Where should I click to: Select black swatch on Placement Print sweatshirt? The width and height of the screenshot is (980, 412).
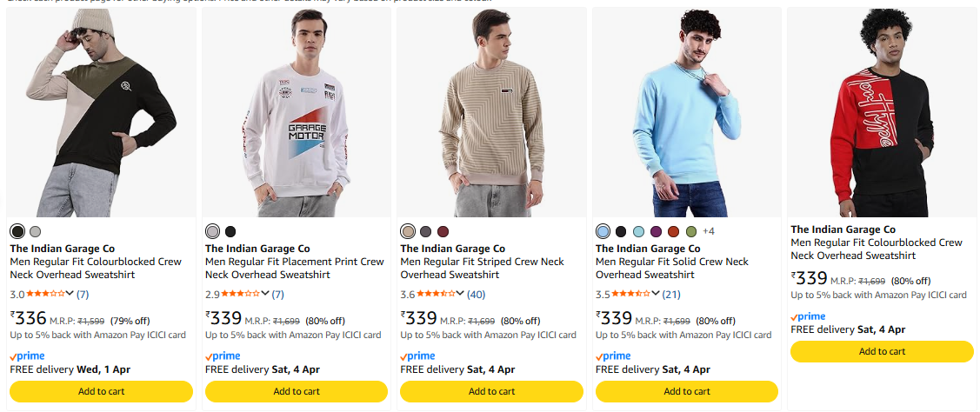tap(230, 231)
